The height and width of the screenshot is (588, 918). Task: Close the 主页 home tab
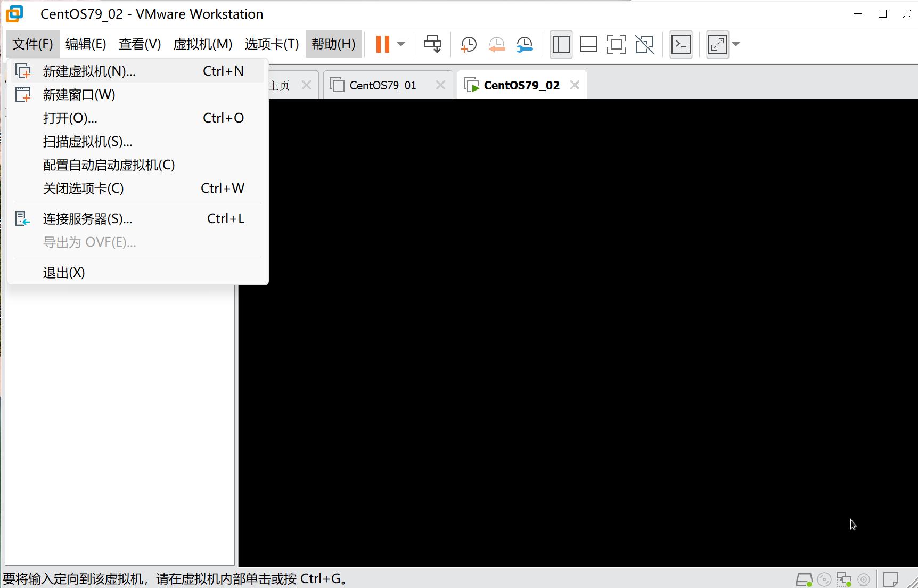click(x=306, y=85)
